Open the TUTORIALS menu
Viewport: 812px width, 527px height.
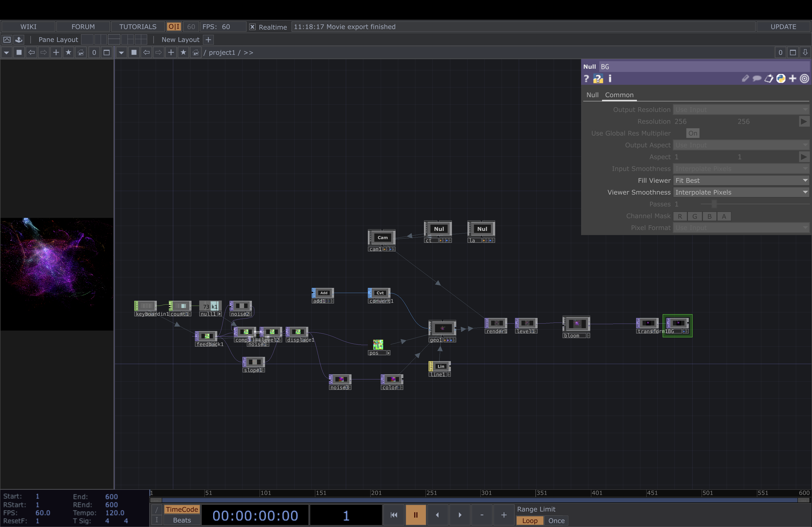click(x=137, y=27)
